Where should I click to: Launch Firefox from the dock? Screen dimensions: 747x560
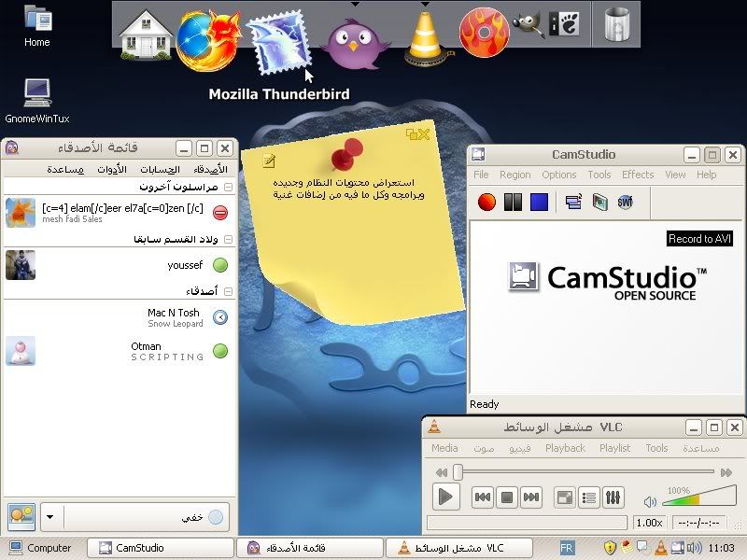[208, 40]
